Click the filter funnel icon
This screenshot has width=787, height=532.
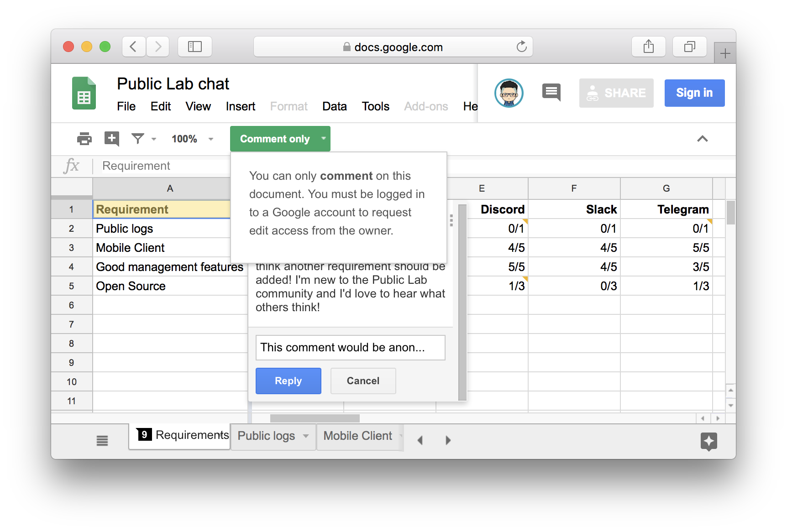[x=137, y=138]
